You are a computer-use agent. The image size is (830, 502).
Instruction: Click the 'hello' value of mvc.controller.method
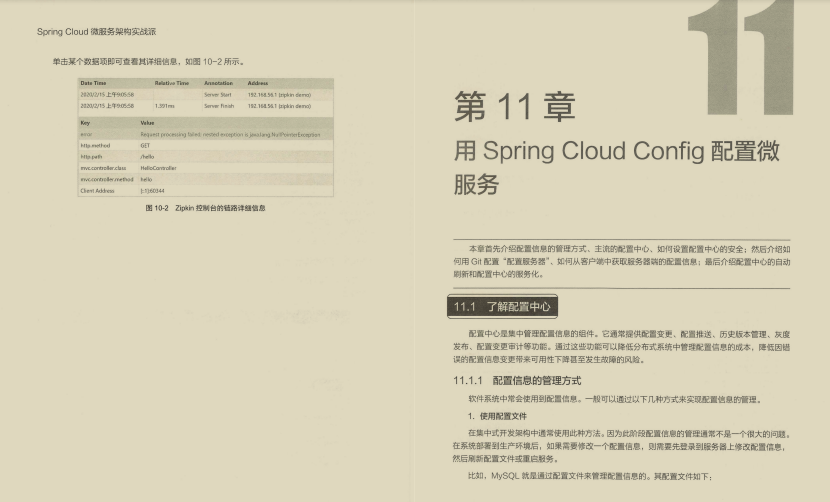[x=146, y=180]
